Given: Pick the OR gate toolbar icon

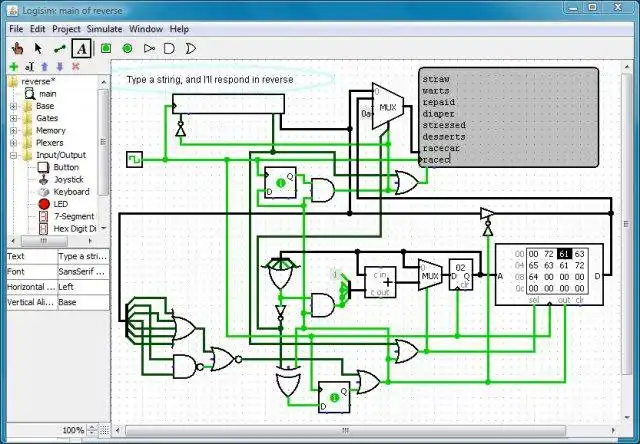Looking at the screenshot, I should coord(190,49).
